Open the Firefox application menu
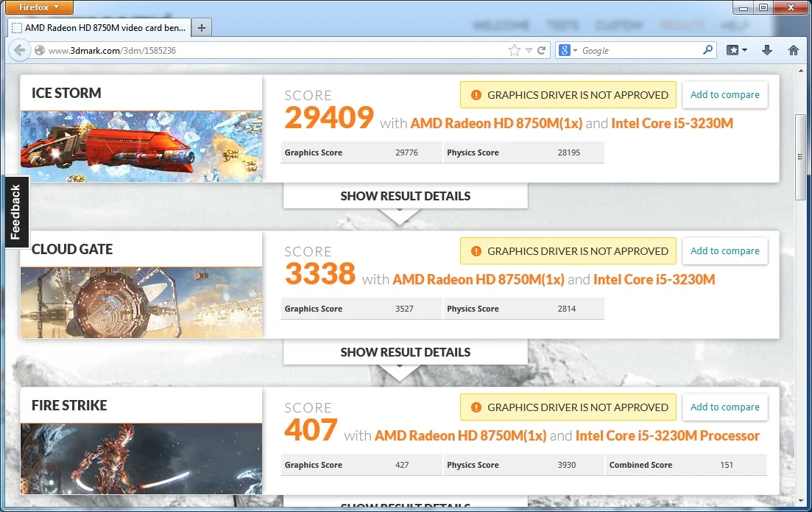 37,7
